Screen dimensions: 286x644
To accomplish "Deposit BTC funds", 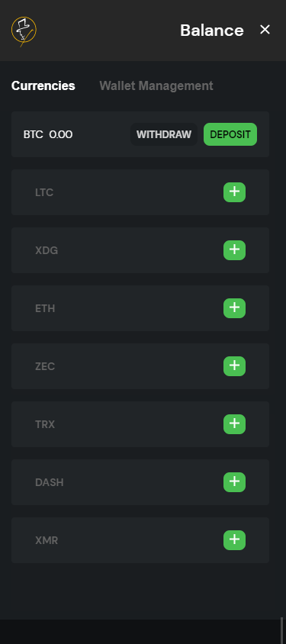I will pyautogui.click(x=230, y=134).
